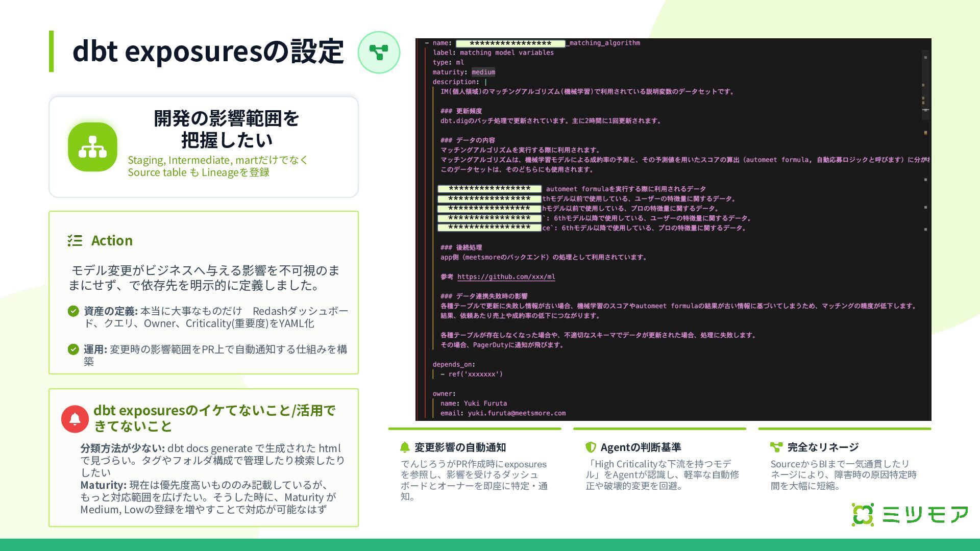Click the red bell alert icon

point(75,419)
